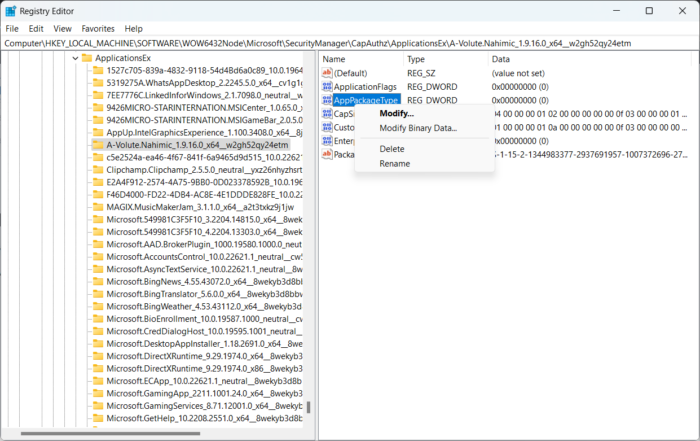Image resolution: width=700 pixels, height=441 pixels.
Task: Choose Modify... in the context menu
Action: [396, 113]
